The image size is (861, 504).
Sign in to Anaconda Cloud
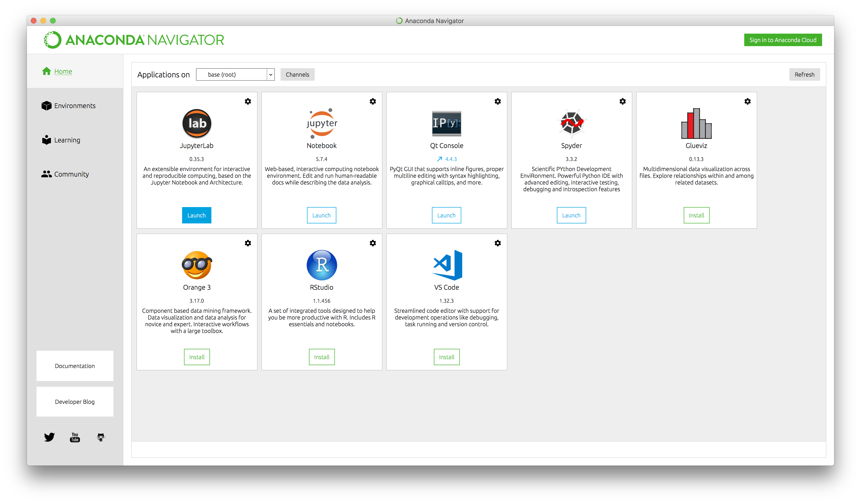click(783, 40)
